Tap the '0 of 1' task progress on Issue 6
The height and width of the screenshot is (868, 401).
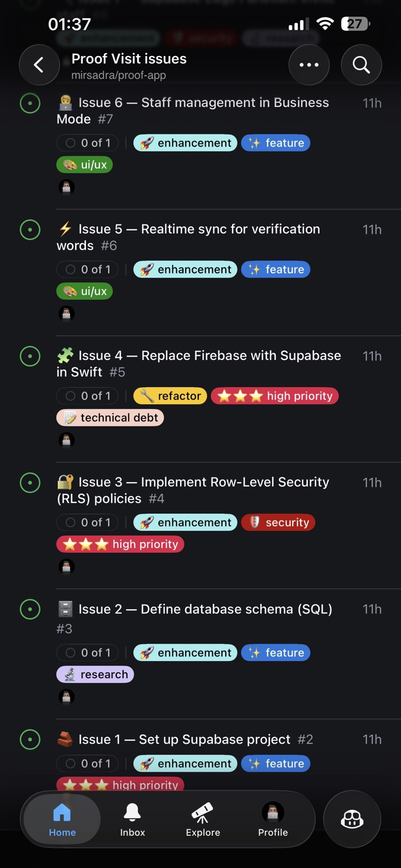[x=88, y=143]
